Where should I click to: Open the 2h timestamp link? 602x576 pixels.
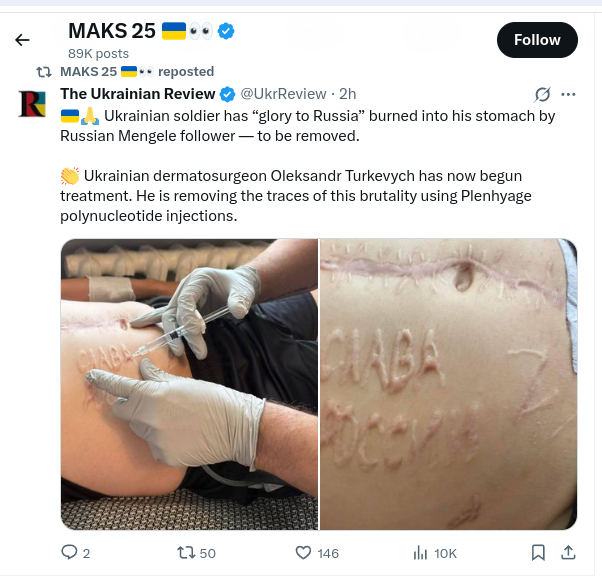coord(347,94)
